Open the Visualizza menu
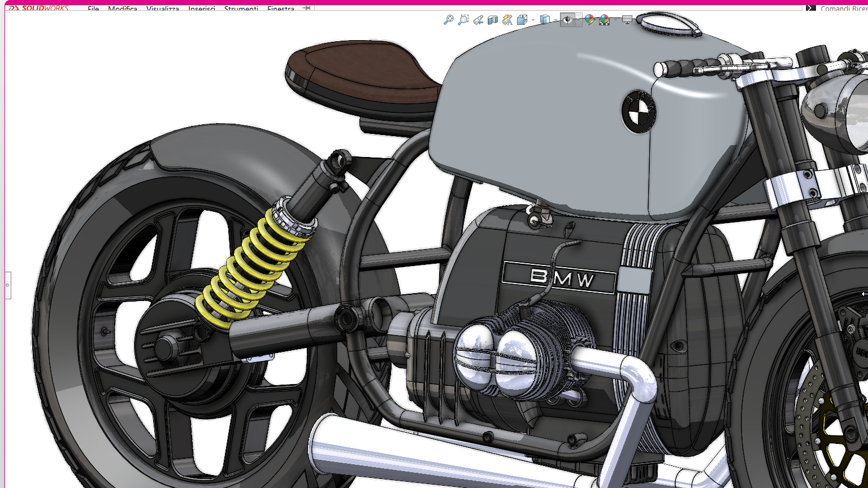Viewport: 868px width, 488px height. (163, 8)
